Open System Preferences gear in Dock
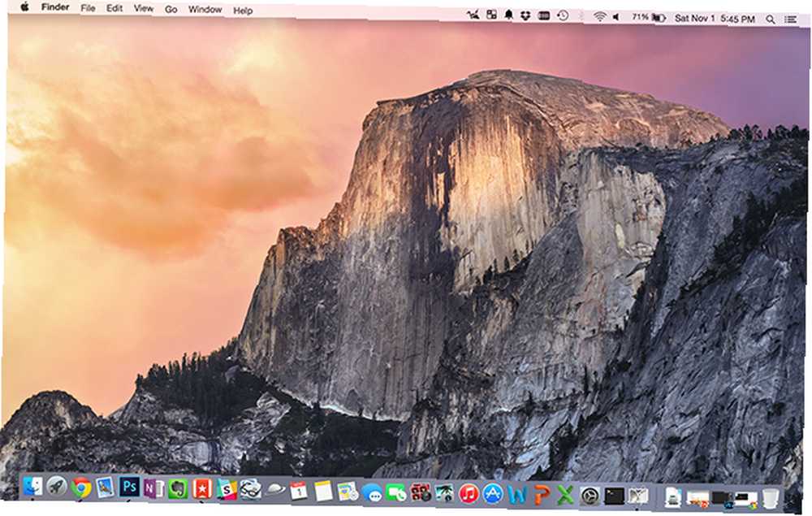Image resolution: width=812 pixels, height=516 pixels. 590,496
